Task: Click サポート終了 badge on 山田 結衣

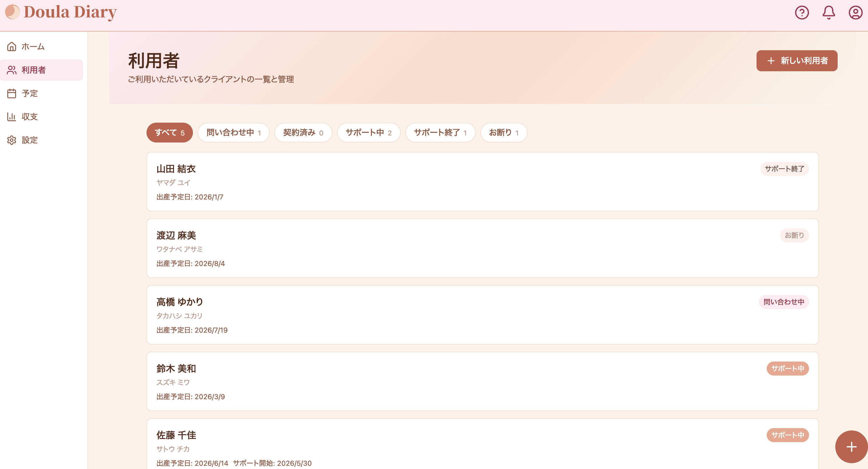Action: pyautogui.click(x=784, y=169)
